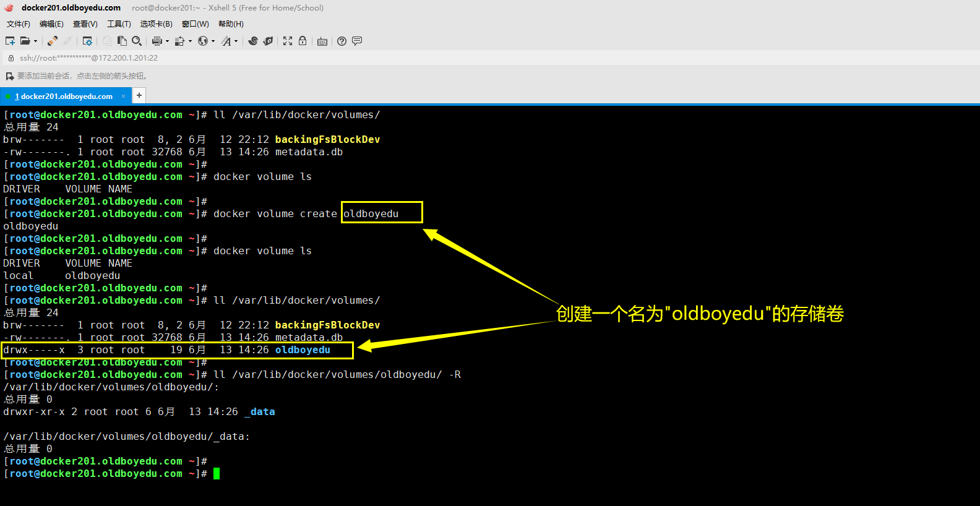Click the blue '_data' directory name
Viewport: 980px width, 506px height.
click(260, 412)
